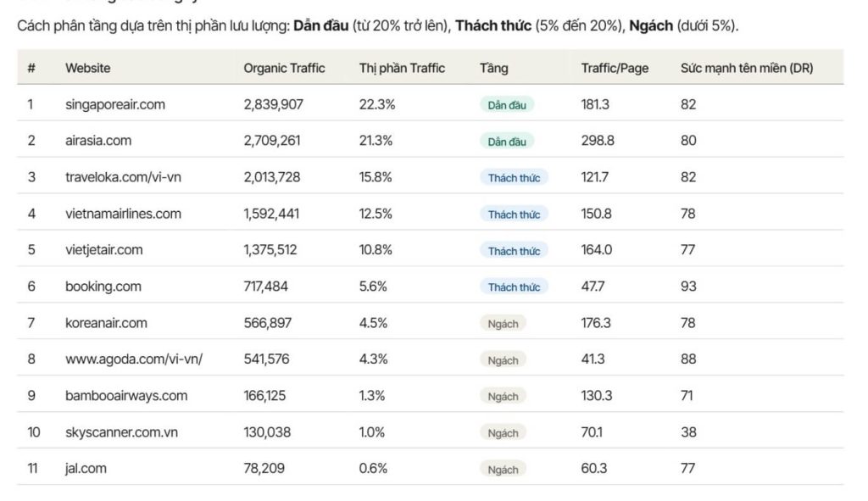The image size is (868, 501).
Task: Click the Website column header
Action: coord(88,68)
